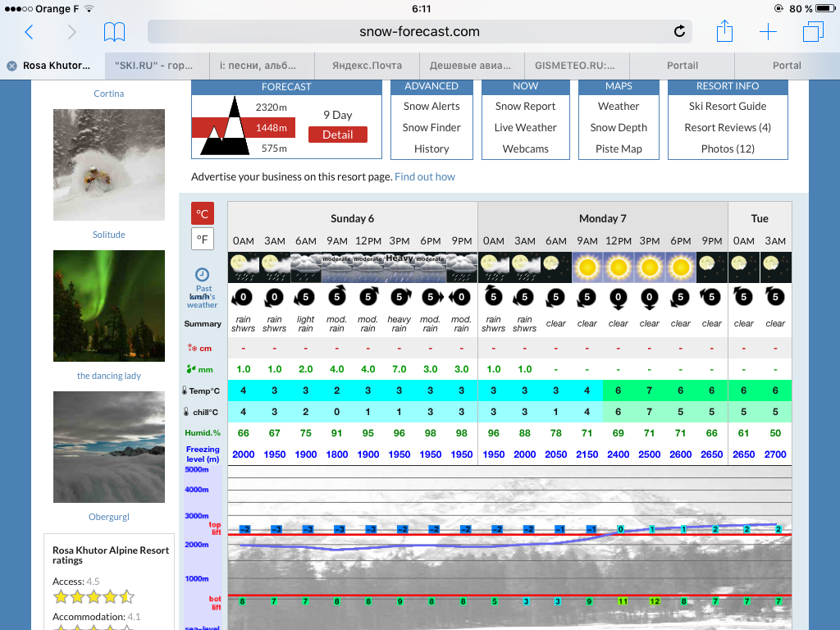Viewport: 840px width, 630px height.
Task: Open the Safari bookmarks book icon
Action: 114,32
